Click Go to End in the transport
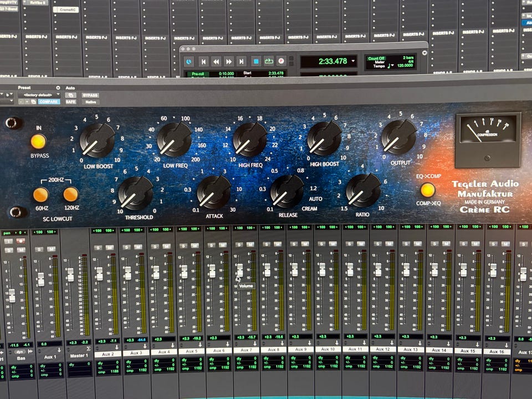Image resolution: width=532 pixels, height=399 pixels. [241, 62]
